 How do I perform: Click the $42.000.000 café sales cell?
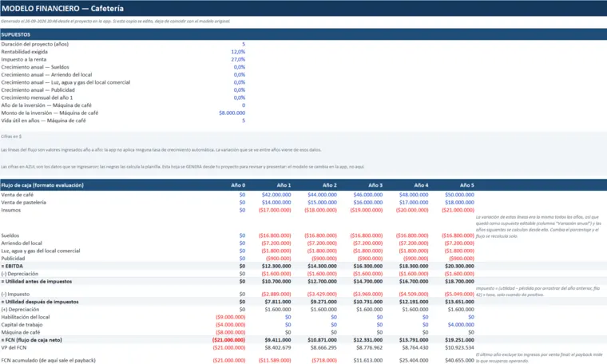coord(276,195)
